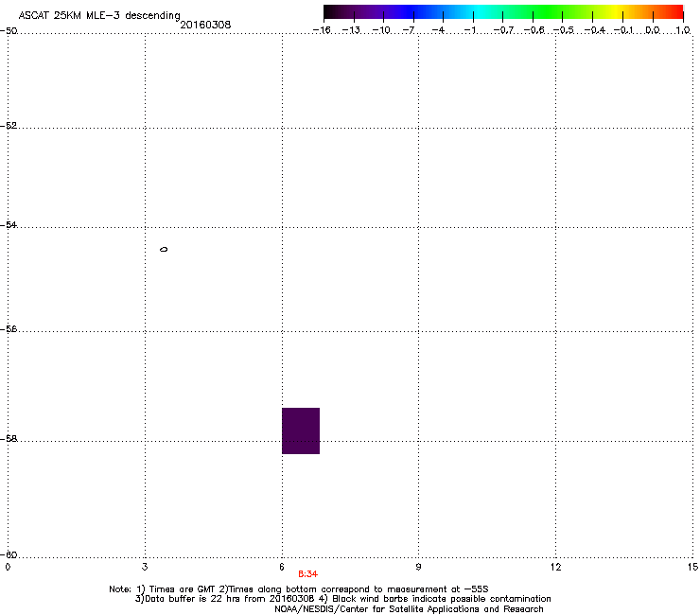This screenshot has width=700, height=615.
Task: Click the -60 latitude axis label
Action: click(x=9, y=555)
